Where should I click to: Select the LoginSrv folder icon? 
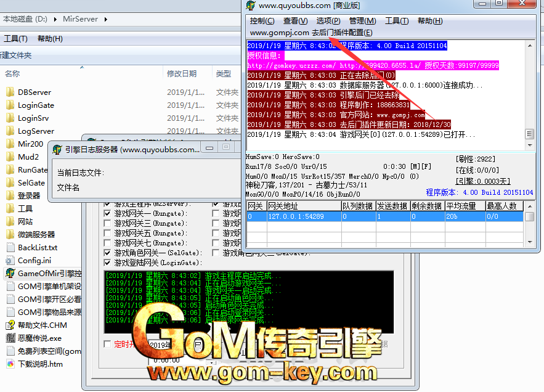pos(10,118)
